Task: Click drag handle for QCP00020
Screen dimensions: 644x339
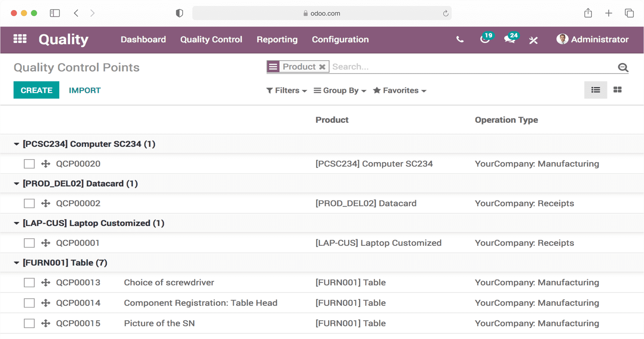Action: pyautogui.click(x=46, y=164)
